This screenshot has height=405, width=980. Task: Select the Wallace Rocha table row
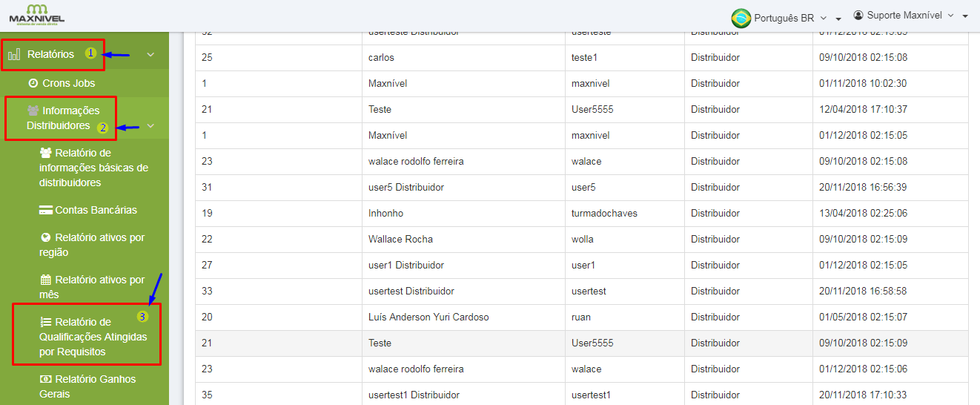point(400,239)
